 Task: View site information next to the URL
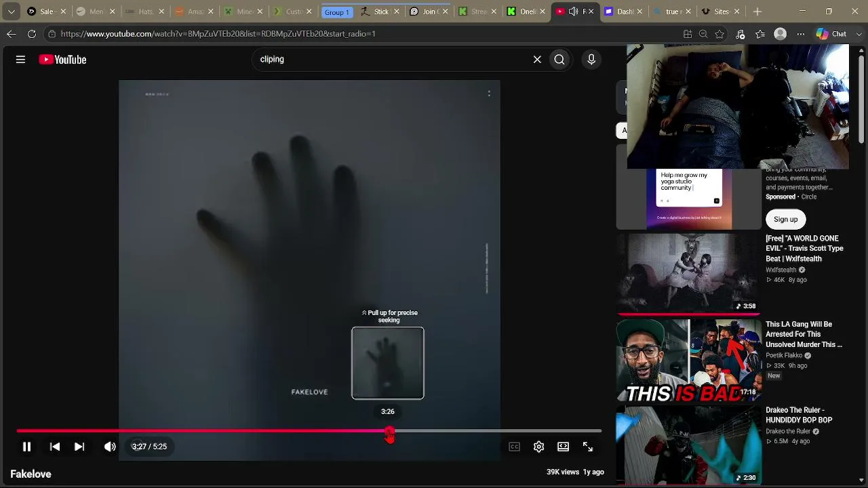click(52, 34)
